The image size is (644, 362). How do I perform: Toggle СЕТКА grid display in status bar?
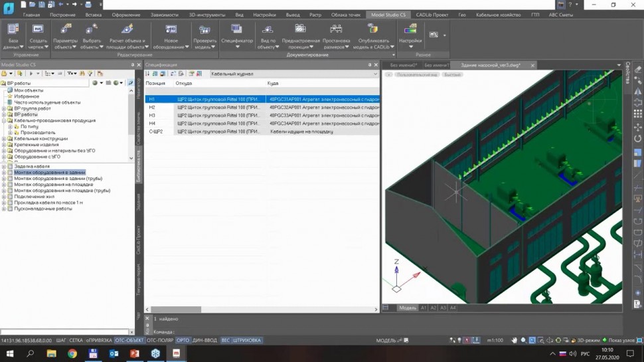(x=76, y=340)
